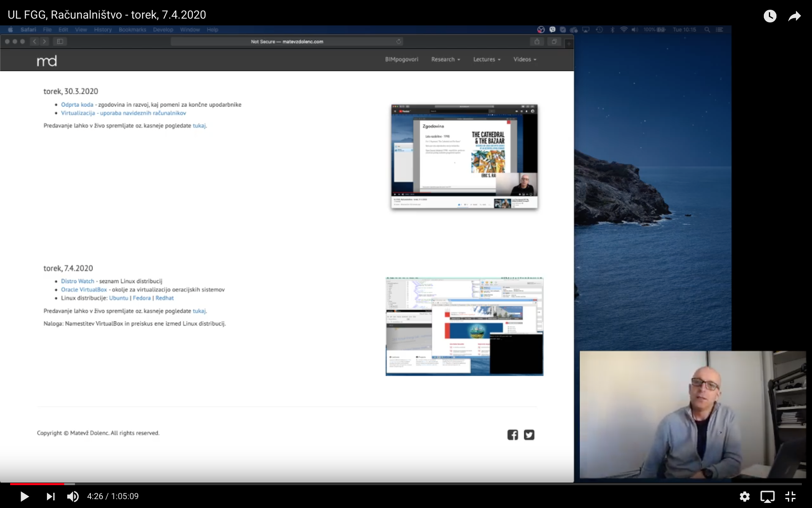
Task: Click the md site logo
Action: pos(47,61)
